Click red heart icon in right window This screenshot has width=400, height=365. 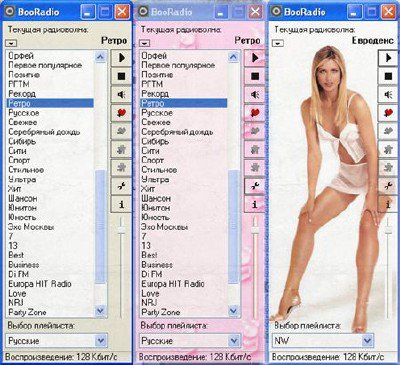388,113
